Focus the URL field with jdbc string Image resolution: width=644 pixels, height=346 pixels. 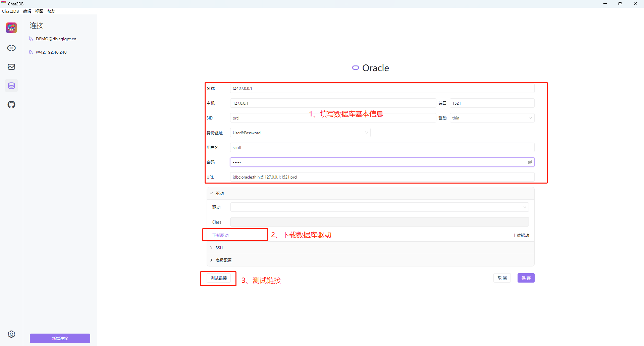[382, 177]
